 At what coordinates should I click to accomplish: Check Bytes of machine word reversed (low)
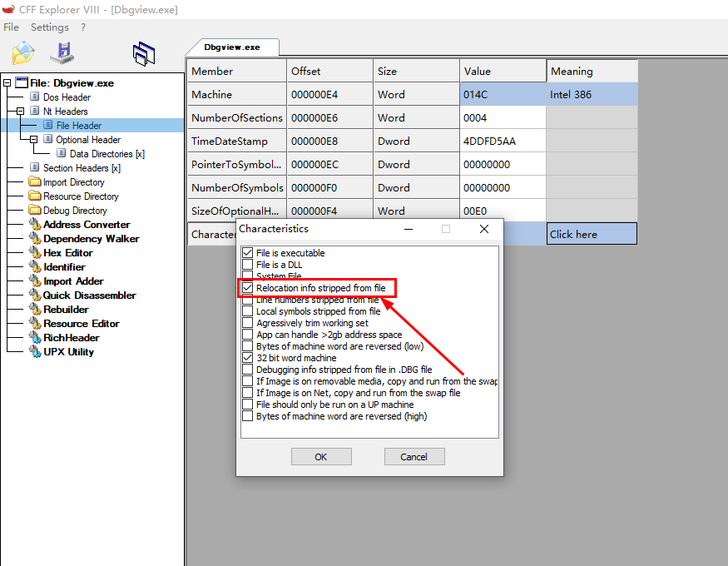coord(247,346)
